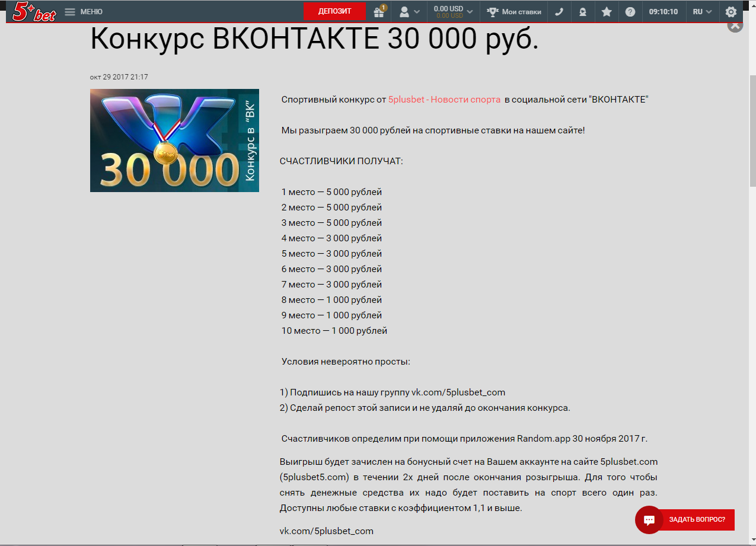756x546 pixels.
Task: Click the line 7 место — 3 000 рублей
Action: [331, 285]
